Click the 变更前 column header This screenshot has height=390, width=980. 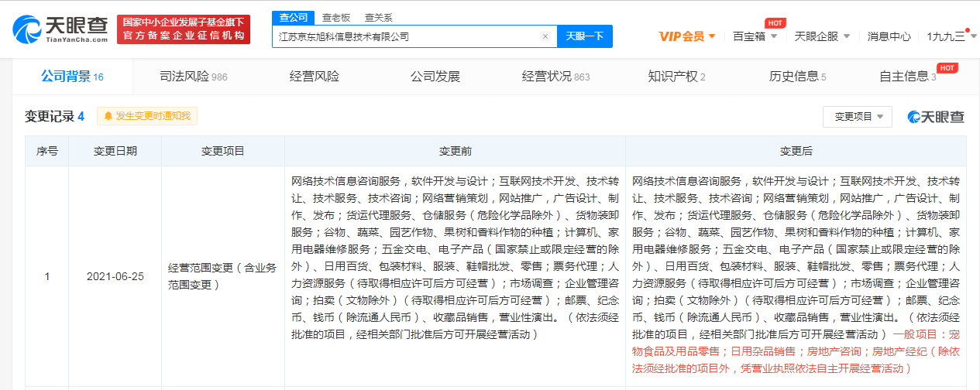[x=455, y=152]
